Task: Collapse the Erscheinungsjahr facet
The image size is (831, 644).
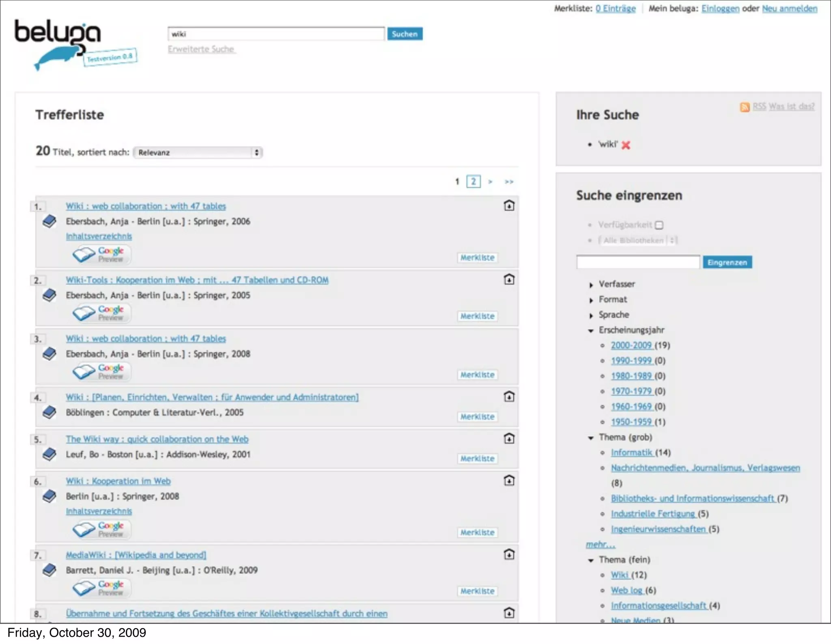Action: point(591,331)
